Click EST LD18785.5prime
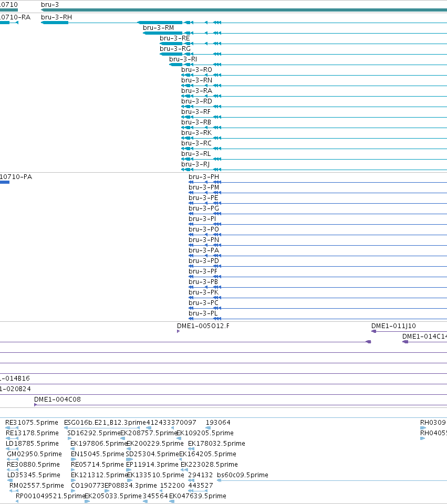447x504 pixels. 32,444
